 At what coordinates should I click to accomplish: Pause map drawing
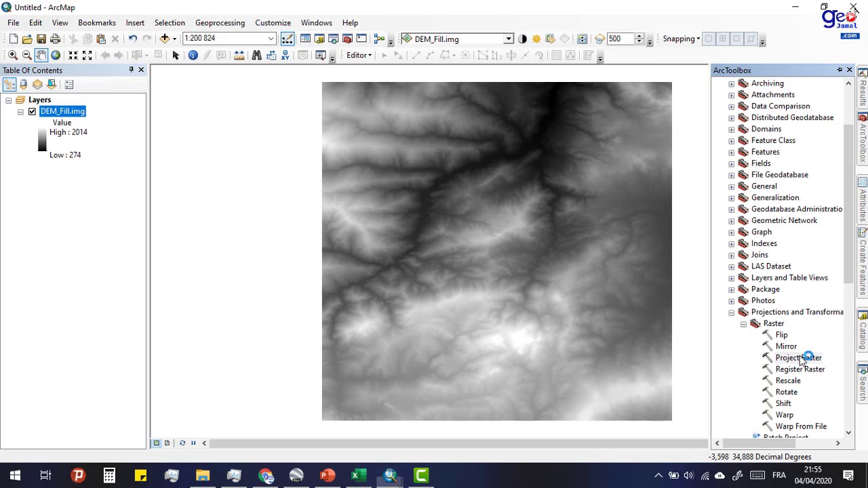193,443
